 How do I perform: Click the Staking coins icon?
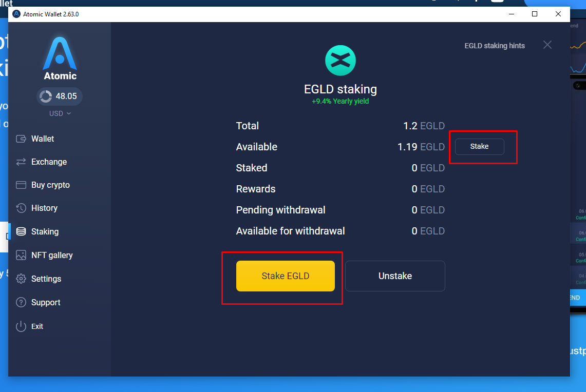click(x=21, y=231)
